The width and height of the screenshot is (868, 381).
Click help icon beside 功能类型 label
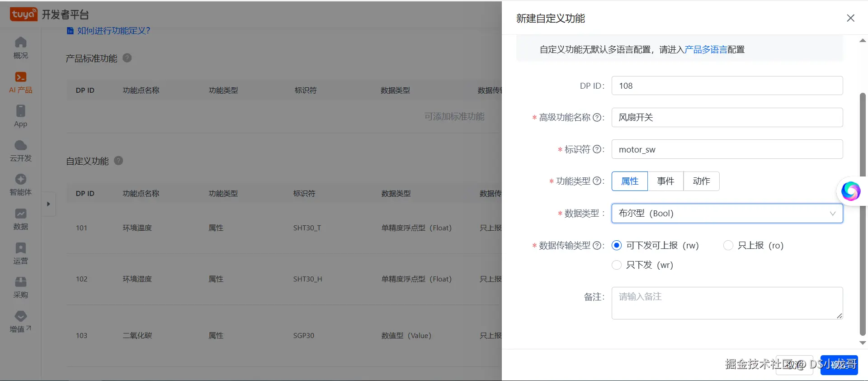coord(597,181)
